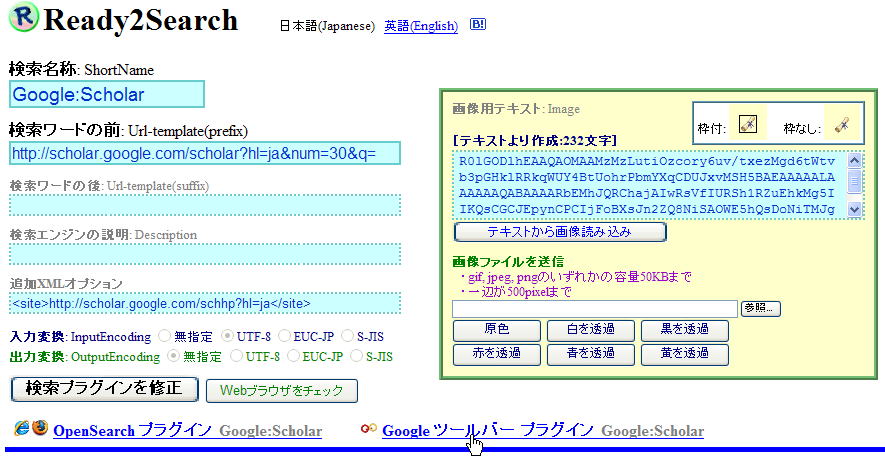Switch language to 英語(English)
This screenshot has width=885, height=457.
(421, 26)
